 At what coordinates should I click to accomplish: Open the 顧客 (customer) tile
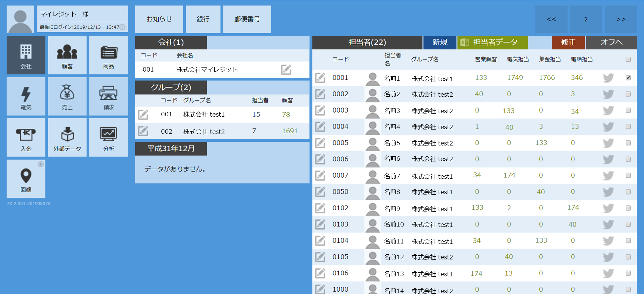67,55
